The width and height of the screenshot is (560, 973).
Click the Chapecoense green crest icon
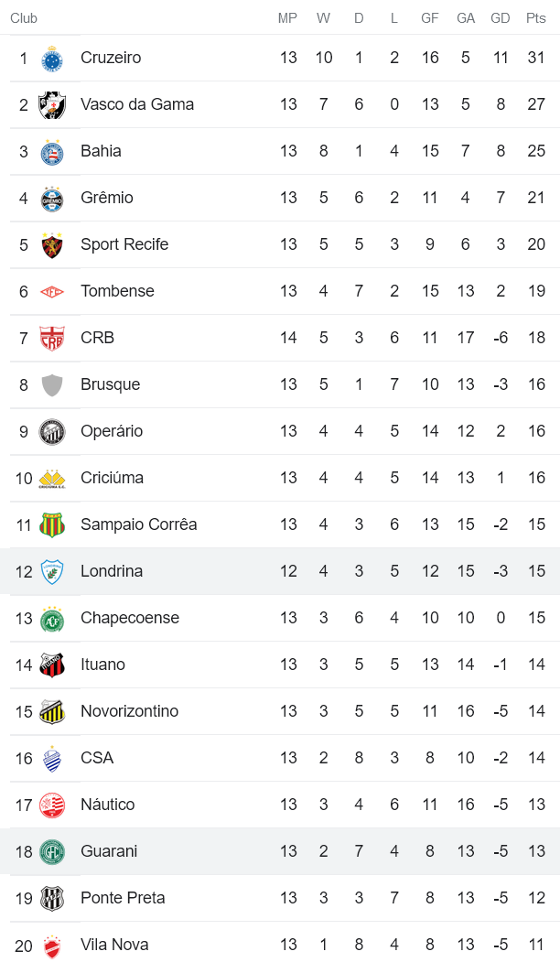52,619
